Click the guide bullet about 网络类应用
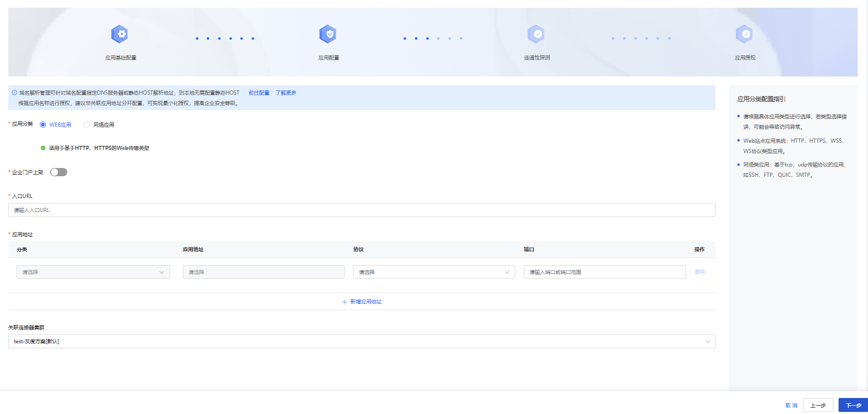The width and height of the screenshot is (868, 414). point(795,170)
